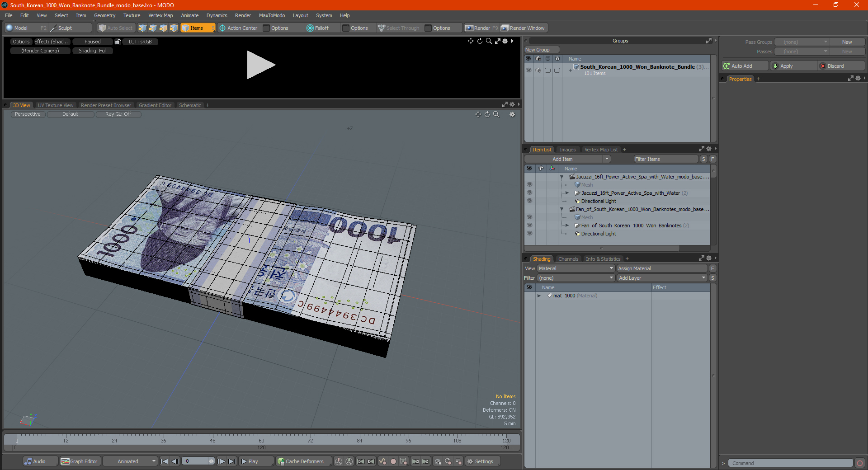
Task: Open the MaxToModo menu
Action: 272,15
